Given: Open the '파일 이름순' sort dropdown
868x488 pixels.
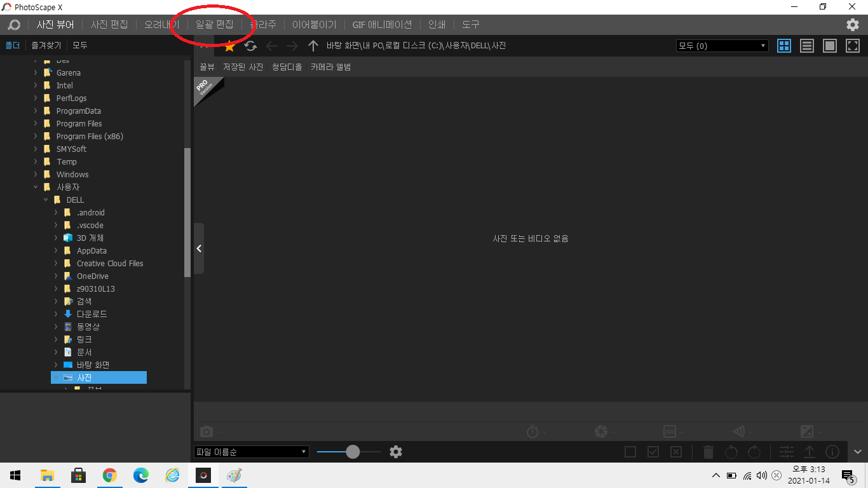Looking at the screenshot, I should (x=251, y=452).
